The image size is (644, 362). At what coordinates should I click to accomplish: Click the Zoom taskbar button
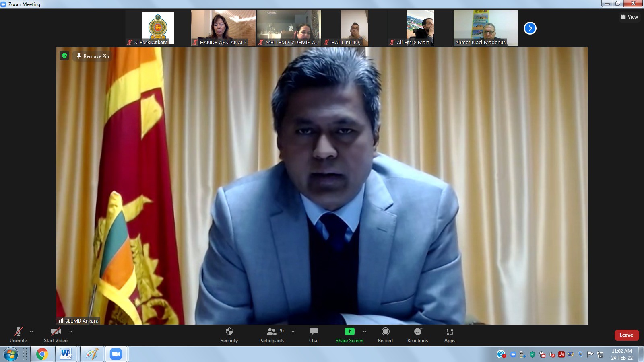[116, 354]
